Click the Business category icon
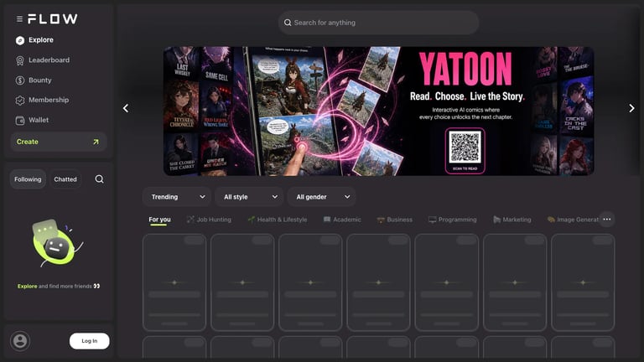 point(381,220)
